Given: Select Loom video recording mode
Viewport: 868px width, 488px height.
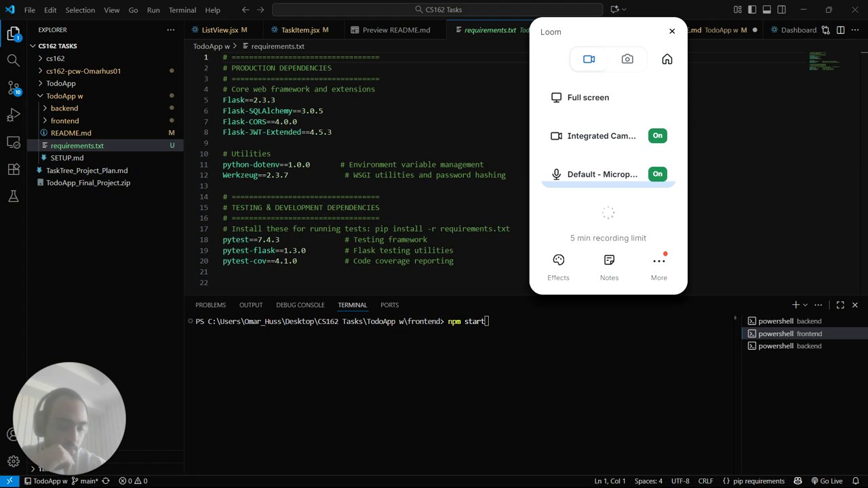Looking at the screenshot, I should click(589, 59).
